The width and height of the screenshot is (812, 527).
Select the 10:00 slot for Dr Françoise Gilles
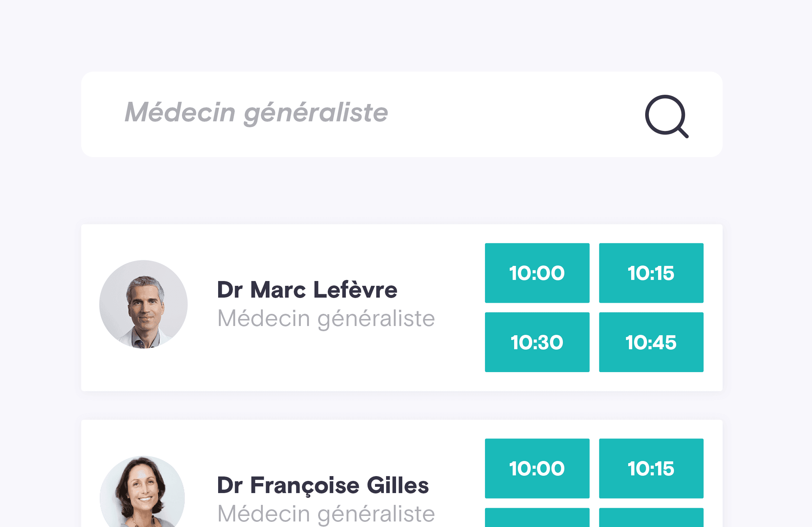coord(537,468)
